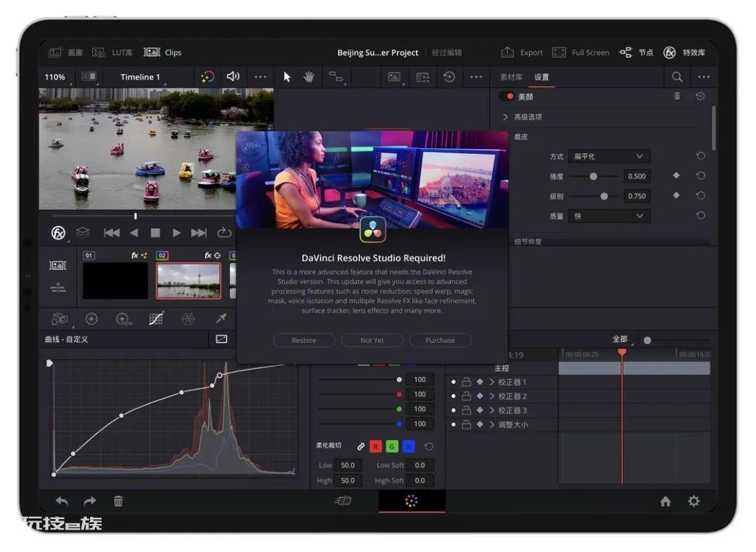This screenshot has width=756, height=552.
Task: Stop playback
Action: tap(155, 233)
